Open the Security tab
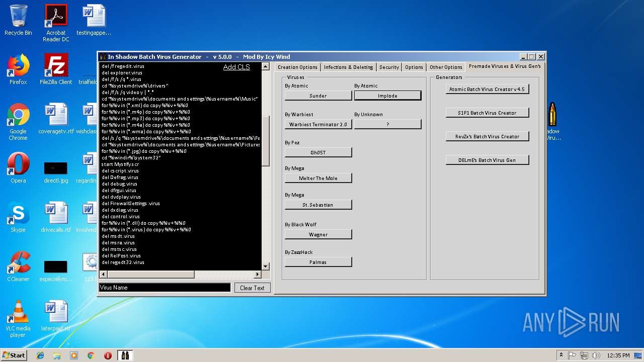This screenshot has width=644, height=362. pos(389,67)
